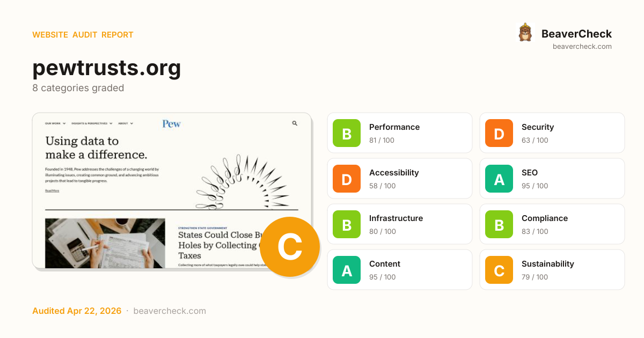Click the BeaverCheck beaver logo icon
Viewport: 644px width, 338px height.
click(525, 33)
